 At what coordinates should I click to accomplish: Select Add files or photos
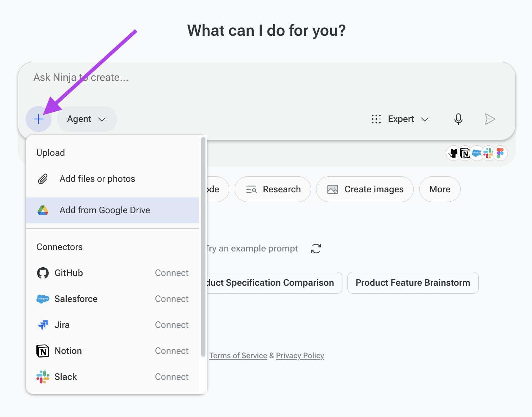click(x=112, y=179)
